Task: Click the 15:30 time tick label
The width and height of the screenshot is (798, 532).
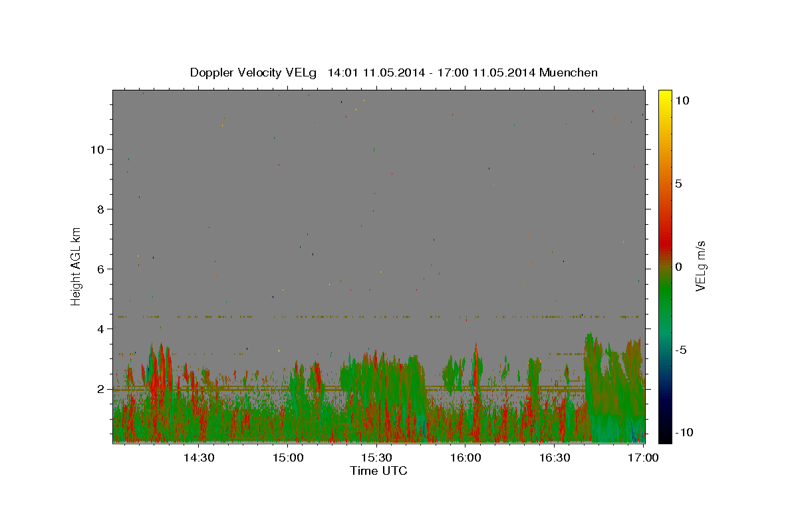Action: [376, 458]
